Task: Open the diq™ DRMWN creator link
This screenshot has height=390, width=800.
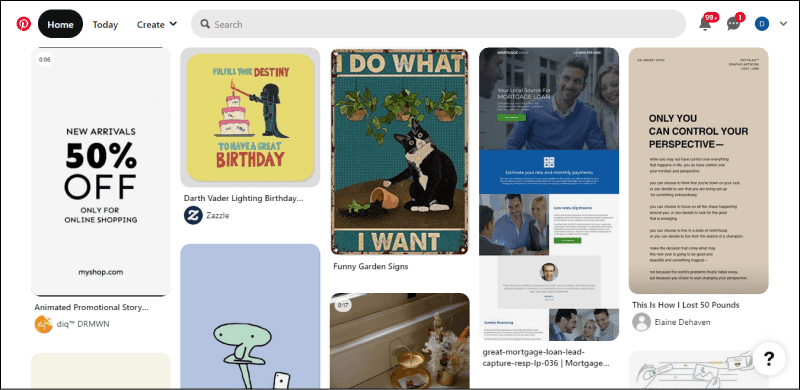Action: 83,324
